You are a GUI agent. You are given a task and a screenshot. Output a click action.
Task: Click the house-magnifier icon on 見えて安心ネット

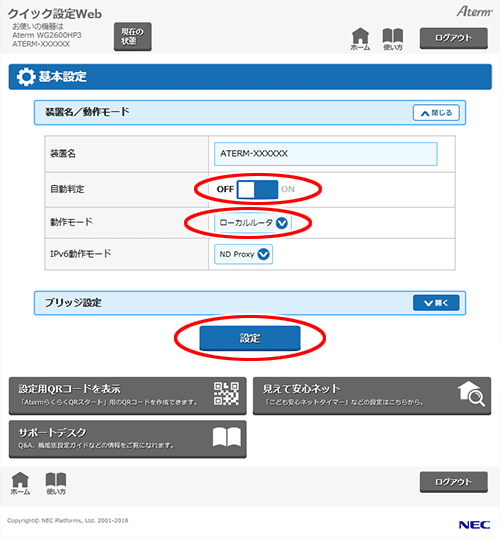tap(471, 394)
